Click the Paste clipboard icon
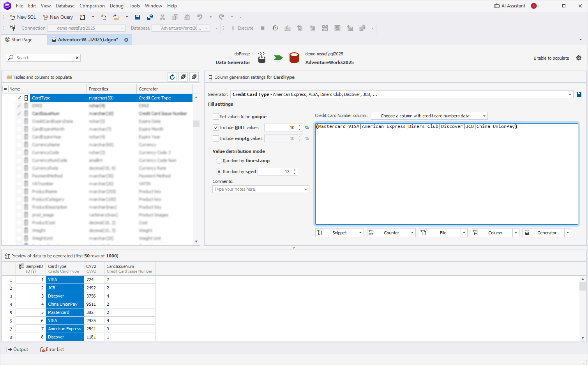Viewport: 588px width, 365px height. (x=187, y=17)
